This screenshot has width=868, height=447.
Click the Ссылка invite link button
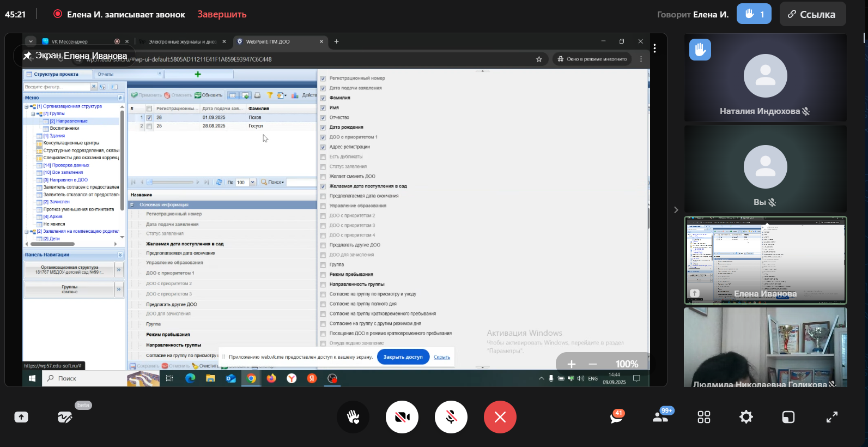pyautogui.click(x=812, y=14)
